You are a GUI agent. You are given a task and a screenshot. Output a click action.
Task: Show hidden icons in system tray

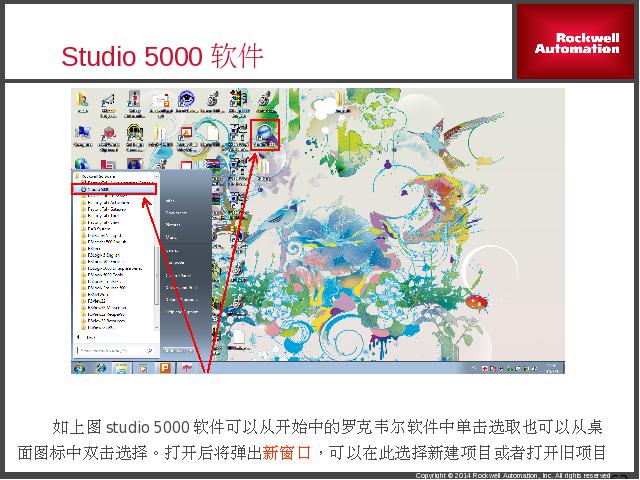(x=474, y=368)
